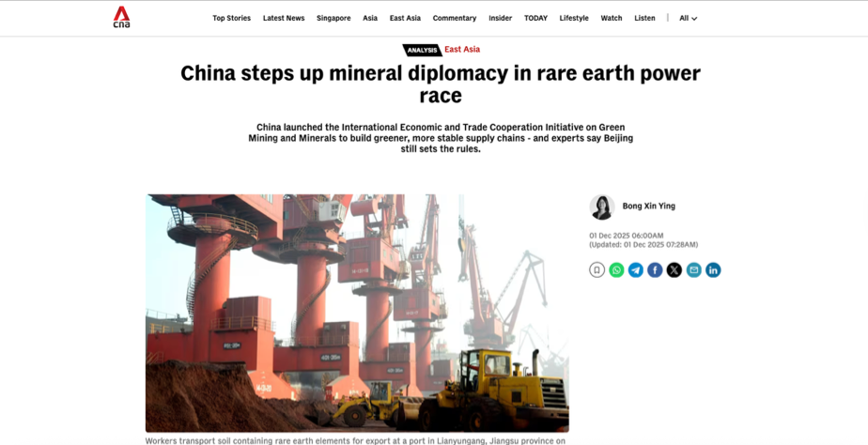
Task: Open the Top Stories menu item
Action: [x=231, y=18]
